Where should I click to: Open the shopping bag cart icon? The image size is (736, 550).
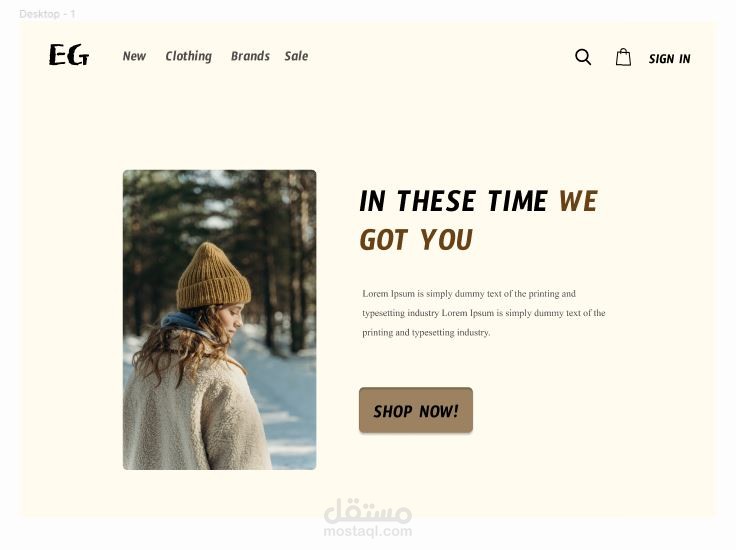[x=623, y=57]
